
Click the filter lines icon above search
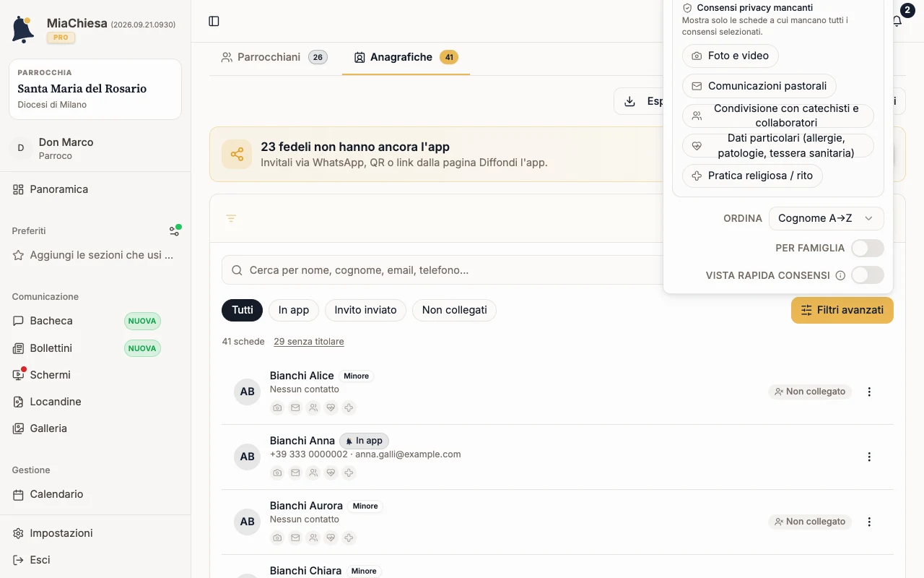(231, 218)
